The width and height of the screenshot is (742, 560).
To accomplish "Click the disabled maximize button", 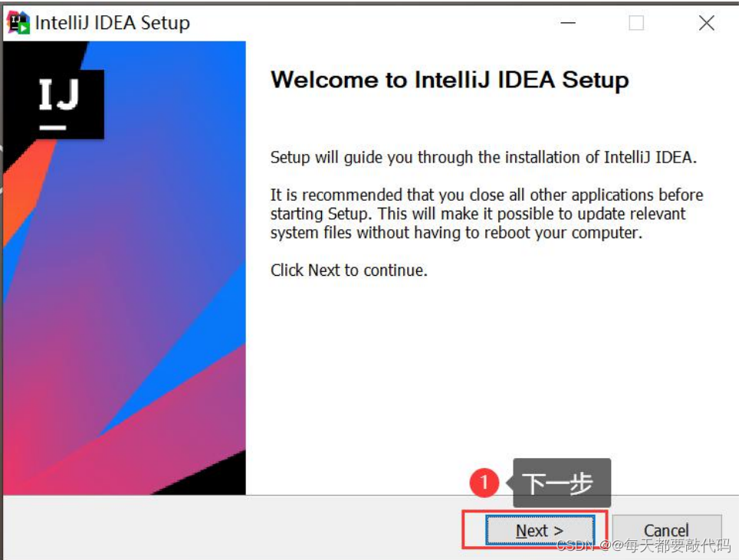I will [x=636, y=23].
